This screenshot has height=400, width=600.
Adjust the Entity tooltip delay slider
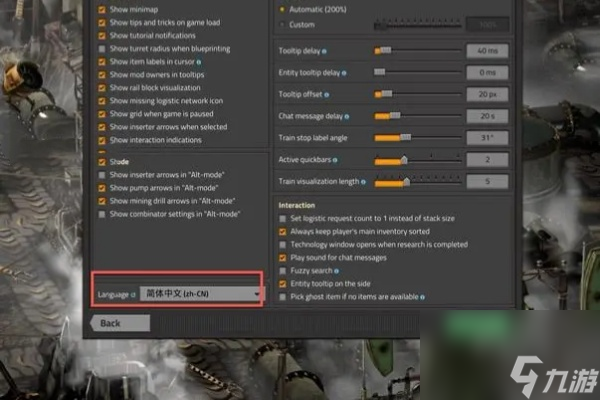[418, 72]
